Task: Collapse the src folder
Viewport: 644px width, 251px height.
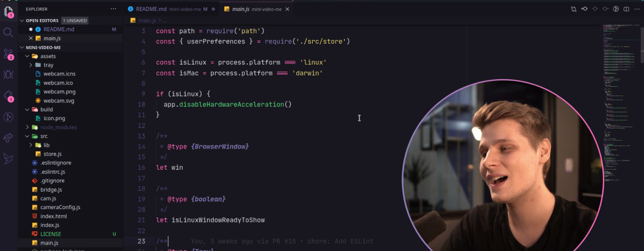Action: (x=27, y=136)
